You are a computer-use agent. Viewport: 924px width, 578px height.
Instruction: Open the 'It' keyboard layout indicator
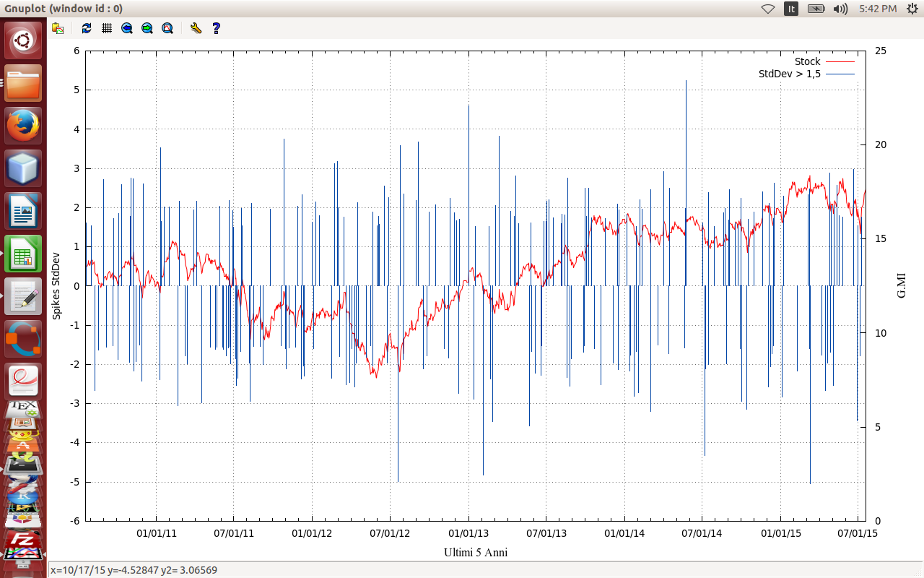coord(791,9)
